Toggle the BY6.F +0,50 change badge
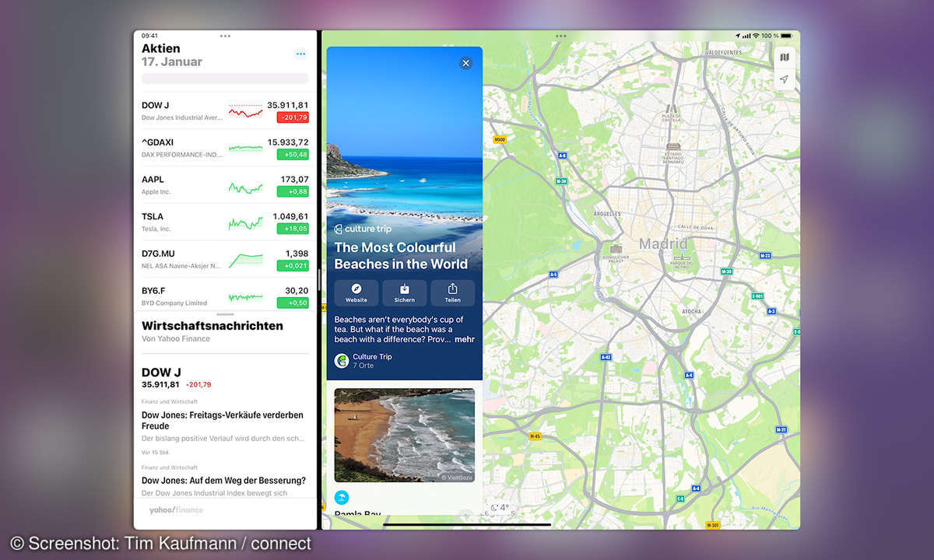The image size is (934, 560). click(x=293, y=303)
